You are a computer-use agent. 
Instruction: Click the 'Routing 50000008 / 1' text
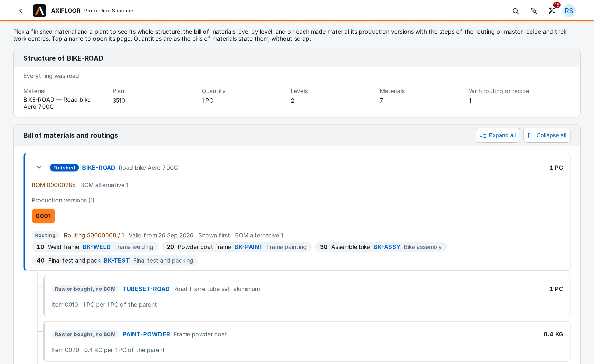pos(94,235)
